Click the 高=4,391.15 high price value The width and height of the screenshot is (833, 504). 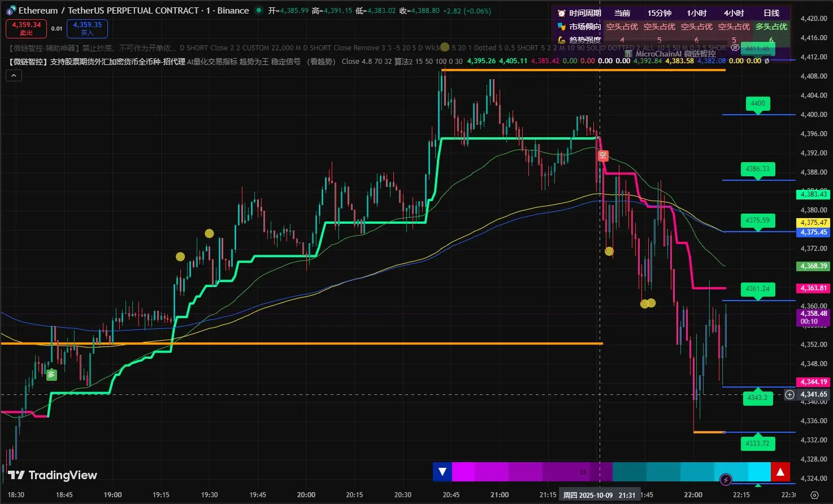(332, 11)
